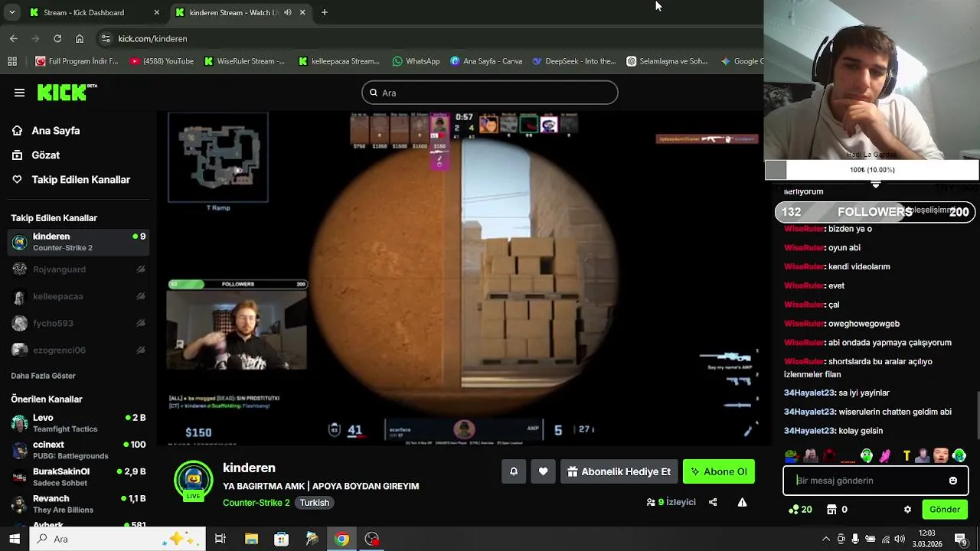Select the pink clapping hands emote
Screen dimensions: 980x551
885,456
